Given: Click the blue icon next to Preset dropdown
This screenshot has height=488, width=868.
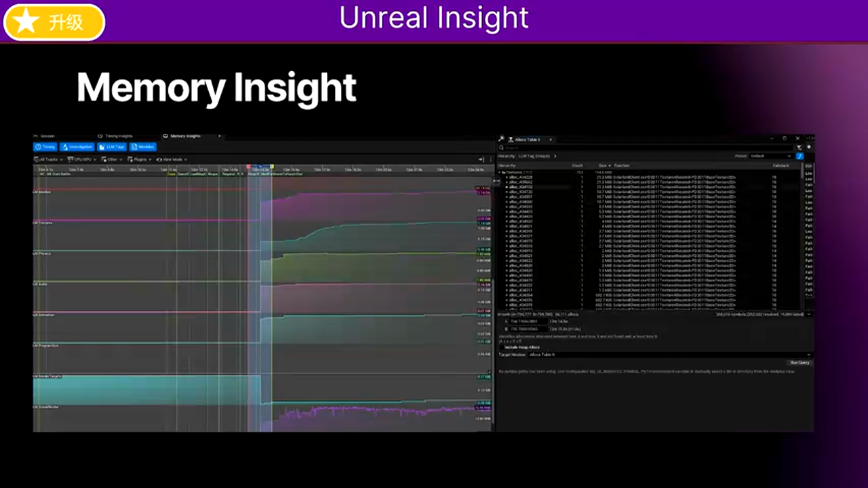Looking at the screenshot, I should coord(800,156).
